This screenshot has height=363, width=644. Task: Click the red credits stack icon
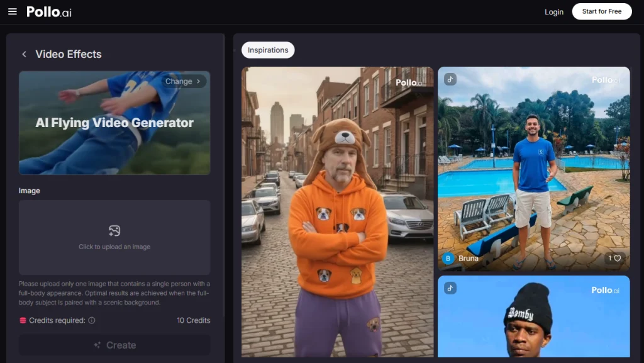pyautogui.click(x=23, y=320)
